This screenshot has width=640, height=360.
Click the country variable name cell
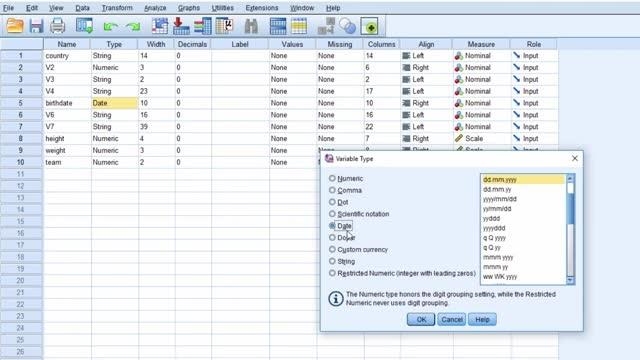tap(67, 56)
